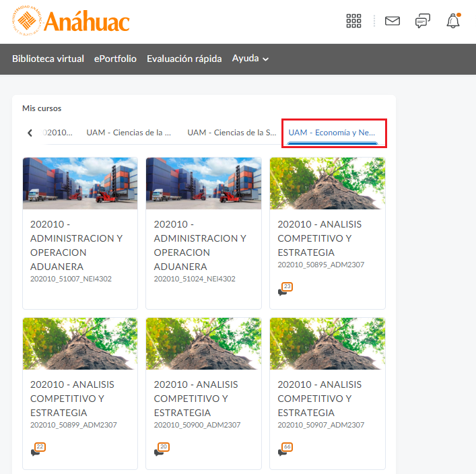Image resolution: width=476 pixels, height=474 pixels.
Task: Switch to UAM - Economía y Ne... tab
Action: tap(332, 133)
